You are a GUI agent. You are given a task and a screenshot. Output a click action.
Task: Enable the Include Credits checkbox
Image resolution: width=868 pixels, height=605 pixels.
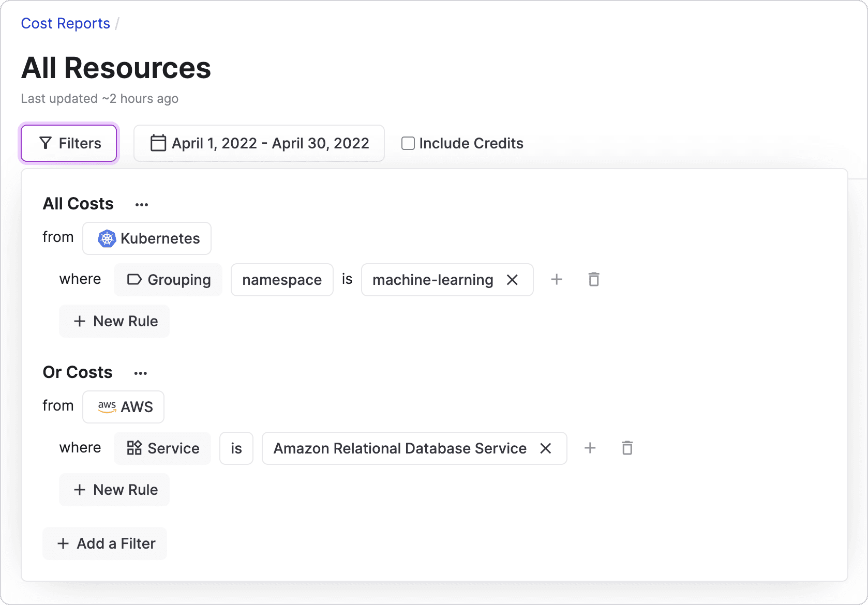point(408,143)
